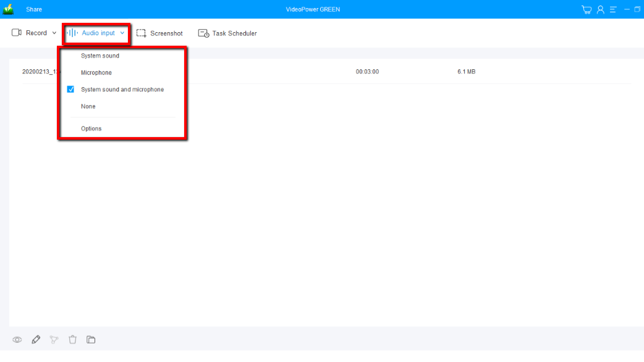Choose Microphone as audio input
644x362 pixels.
click(x=96, y=73)
